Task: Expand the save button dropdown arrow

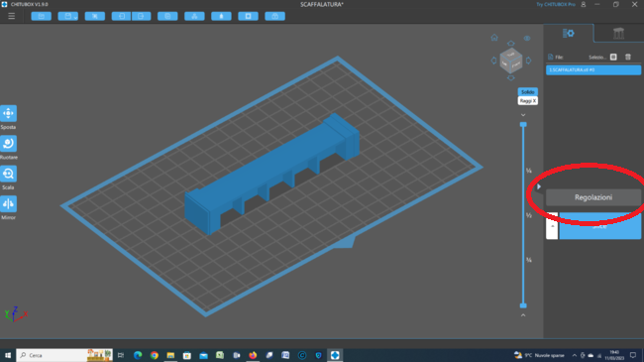Action: tap(75, 17)
